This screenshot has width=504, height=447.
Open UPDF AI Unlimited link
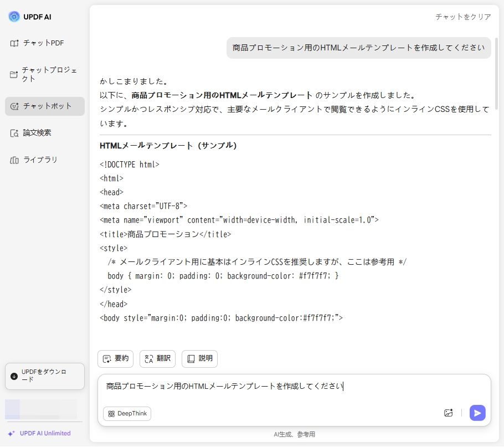pos(39,434)
